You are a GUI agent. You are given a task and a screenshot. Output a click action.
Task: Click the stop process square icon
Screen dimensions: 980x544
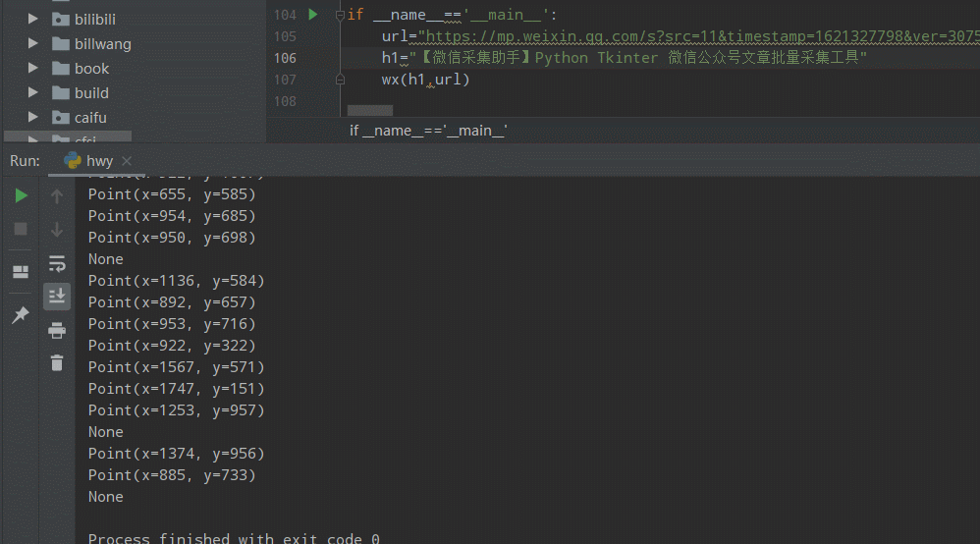(21, 229)
